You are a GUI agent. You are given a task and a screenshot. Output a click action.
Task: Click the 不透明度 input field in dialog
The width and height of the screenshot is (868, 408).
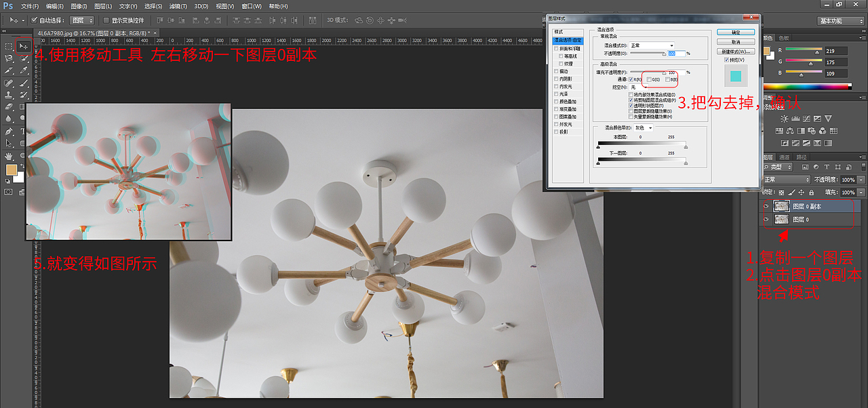pos(676,54)
